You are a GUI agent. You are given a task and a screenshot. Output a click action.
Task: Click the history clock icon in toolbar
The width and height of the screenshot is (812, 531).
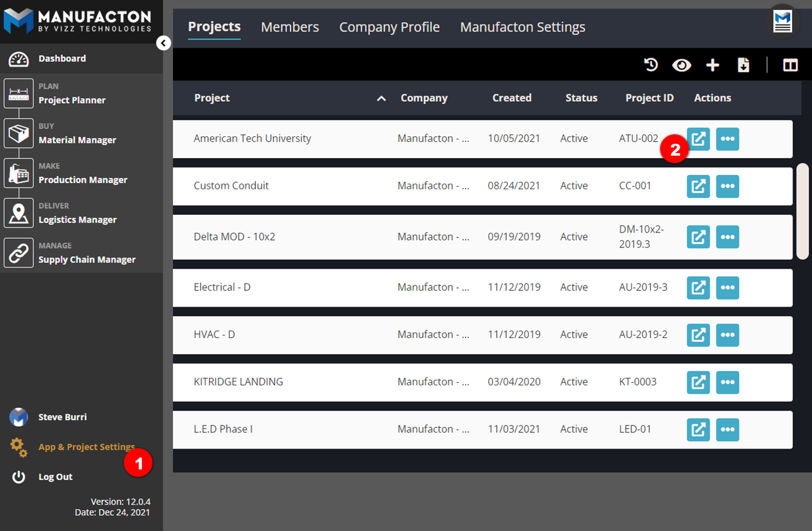(x=651, y=65)
